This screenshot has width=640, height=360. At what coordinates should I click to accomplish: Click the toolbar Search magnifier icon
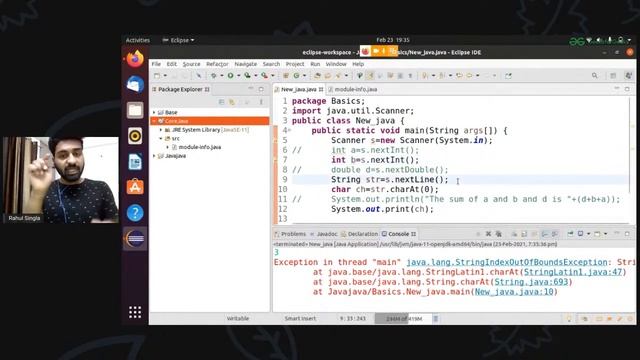click(595, 76)
